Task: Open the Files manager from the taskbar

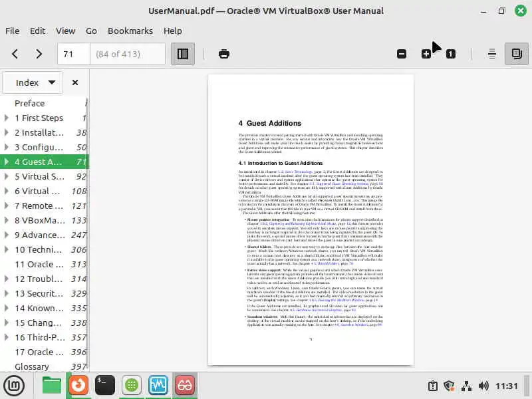Action: pyautogui.click(x=52, y=386)
